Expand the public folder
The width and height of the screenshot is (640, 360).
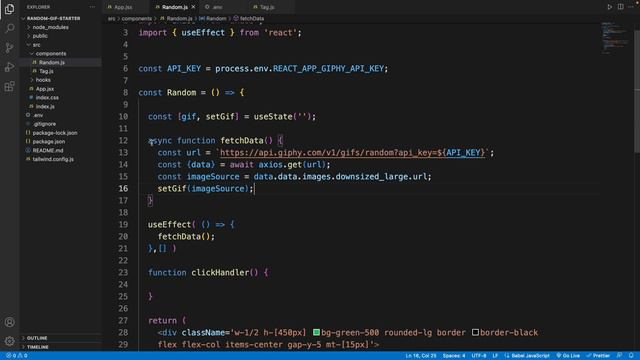[40, 36]
